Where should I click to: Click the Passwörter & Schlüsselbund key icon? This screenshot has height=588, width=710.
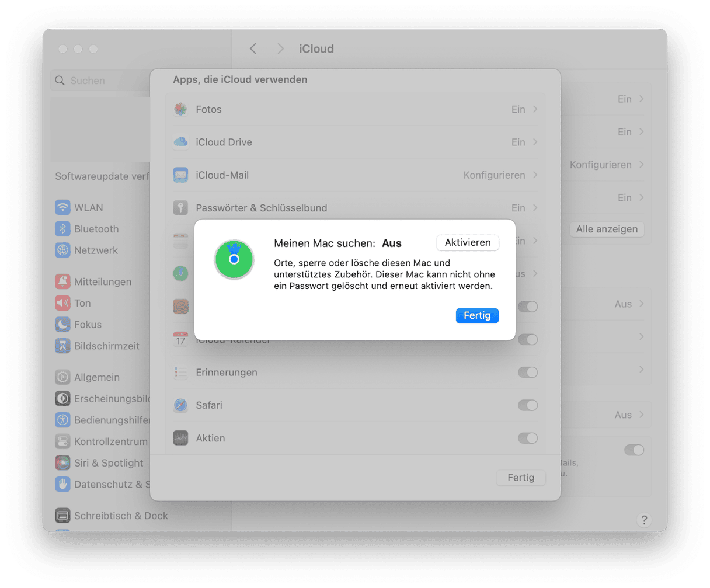180,208
